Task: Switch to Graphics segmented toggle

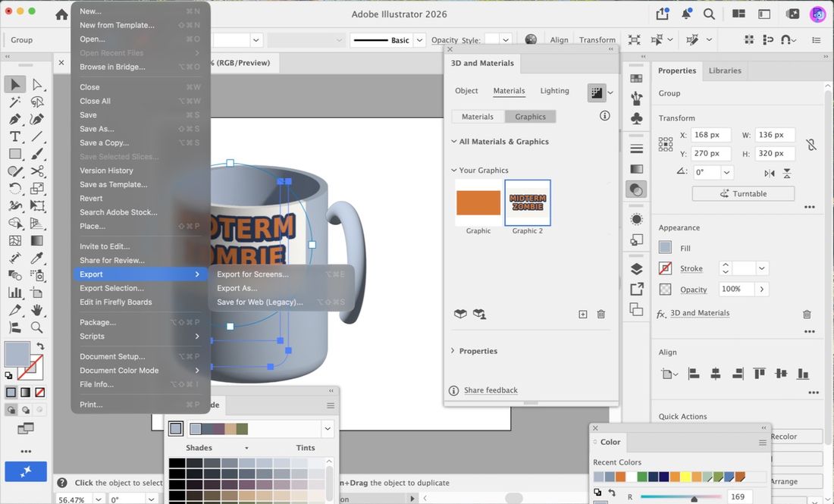Action: coord(530,117)
